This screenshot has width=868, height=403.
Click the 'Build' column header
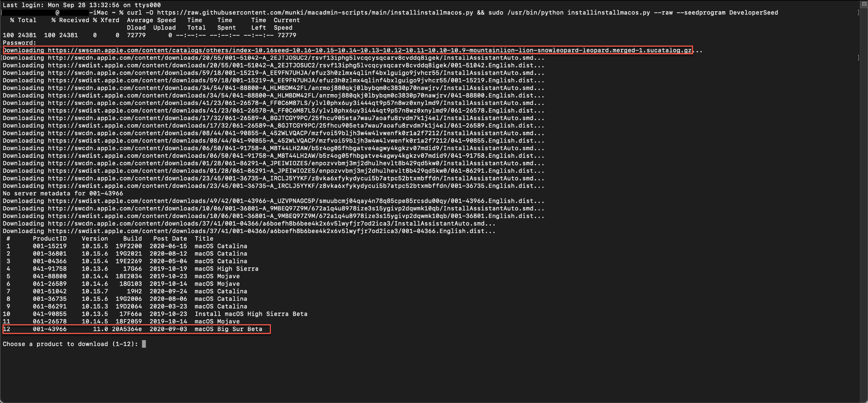coord(132,239)
